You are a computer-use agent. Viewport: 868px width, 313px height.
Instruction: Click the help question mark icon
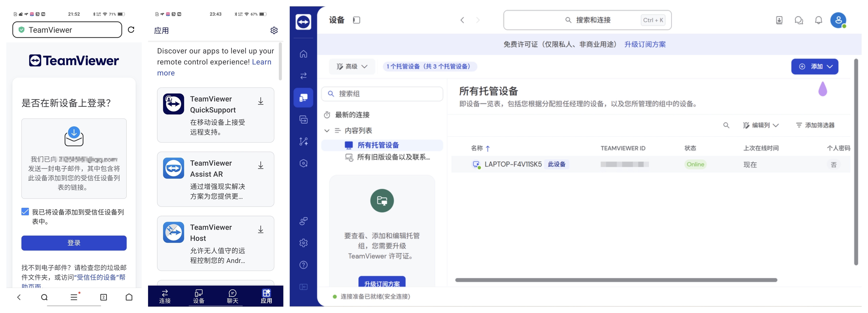pos(303,265)
